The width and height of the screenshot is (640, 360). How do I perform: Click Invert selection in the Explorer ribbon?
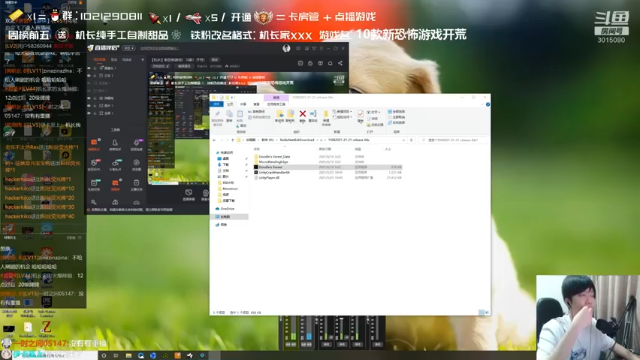tap(396, 122)
